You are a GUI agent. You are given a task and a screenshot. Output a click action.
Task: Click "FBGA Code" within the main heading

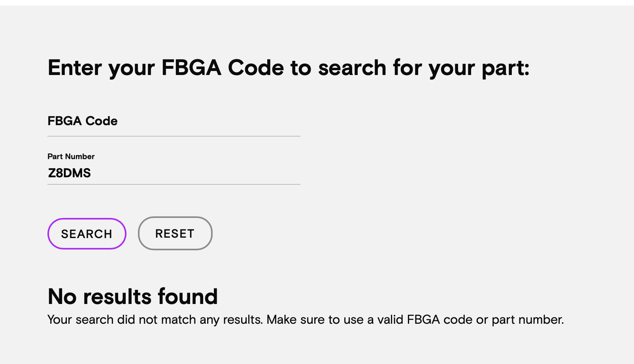click(223, 68)
